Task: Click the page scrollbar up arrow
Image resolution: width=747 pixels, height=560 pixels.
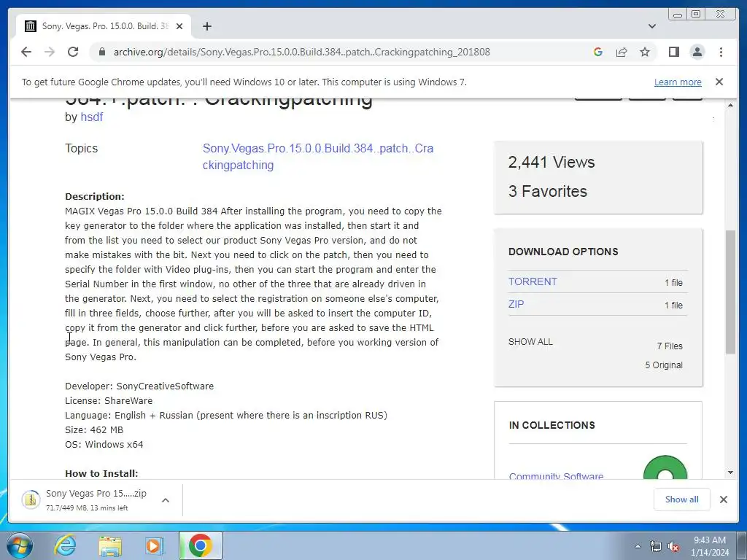Action: point(730,105)
